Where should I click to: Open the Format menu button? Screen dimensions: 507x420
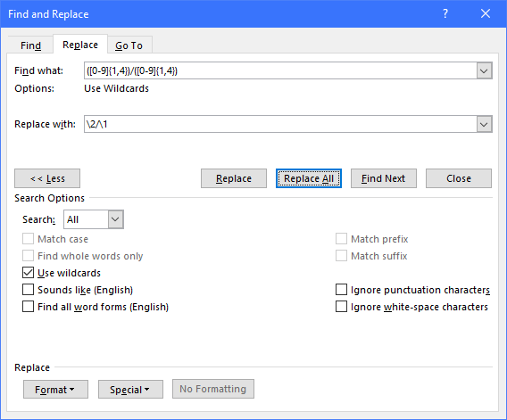coord(55,390)
